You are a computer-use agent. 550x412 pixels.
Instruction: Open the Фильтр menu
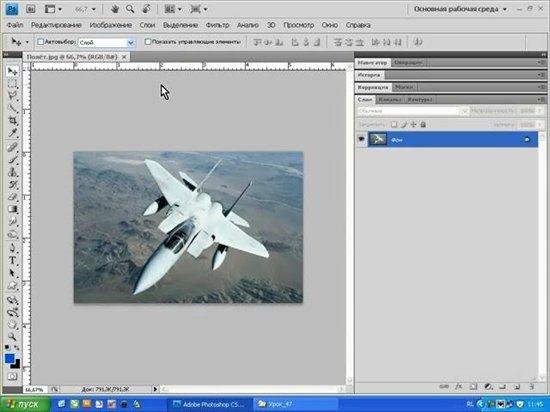click(x=217, y=25)
